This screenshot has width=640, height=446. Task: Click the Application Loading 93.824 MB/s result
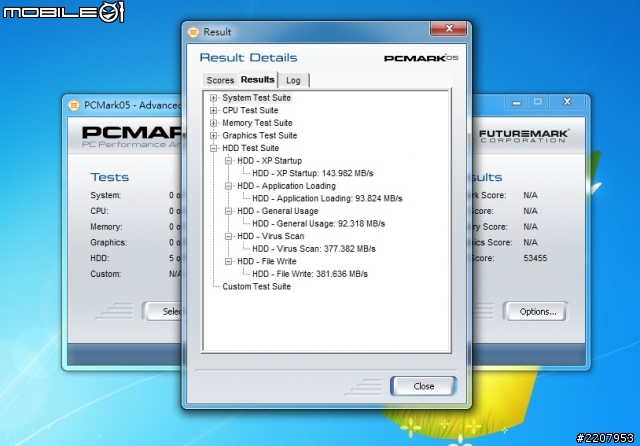point(327,199)
